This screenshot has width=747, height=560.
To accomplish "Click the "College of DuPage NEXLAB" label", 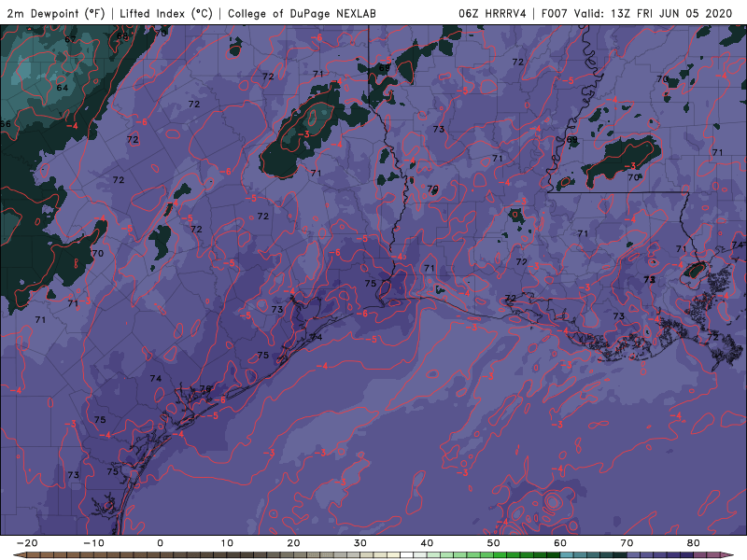I will (x=302, y=13).
